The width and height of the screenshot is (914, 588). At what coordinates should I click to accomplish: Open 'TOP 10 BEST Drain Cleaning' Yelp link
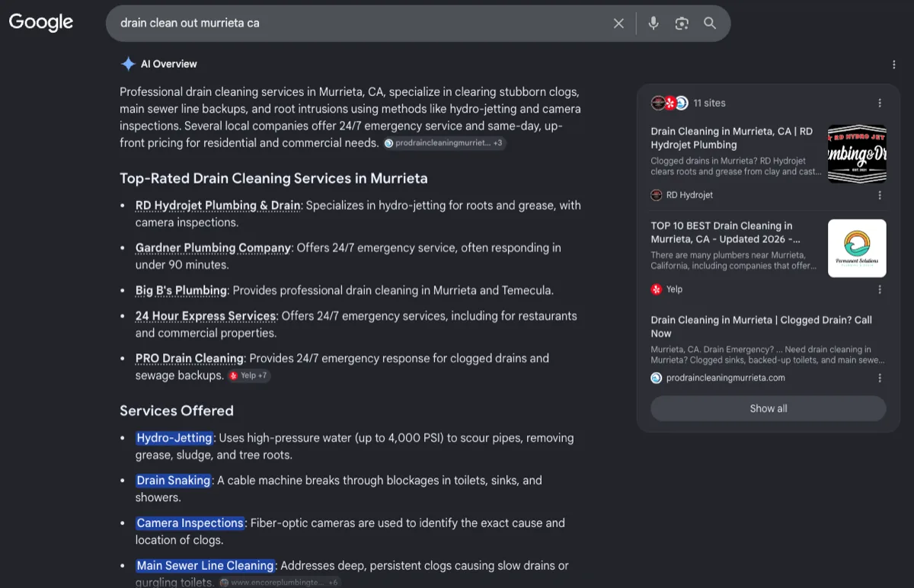coord(726,232)
